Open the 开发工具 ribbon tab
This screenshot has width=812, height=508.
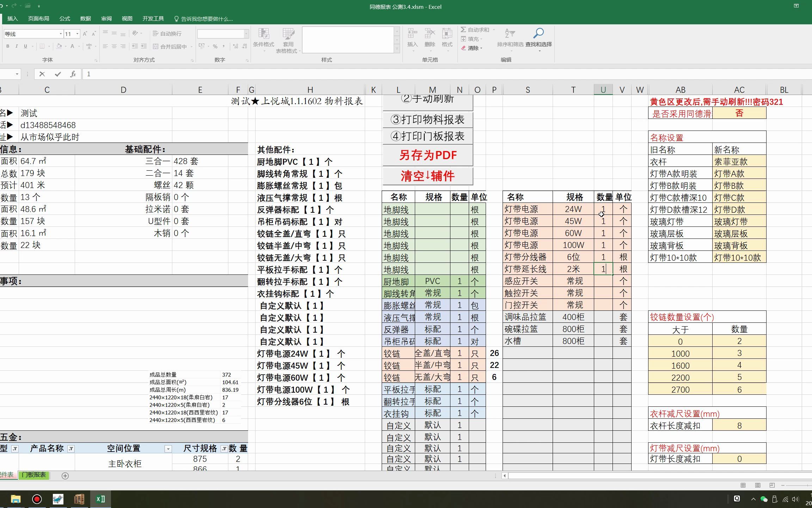click(153, 18)
